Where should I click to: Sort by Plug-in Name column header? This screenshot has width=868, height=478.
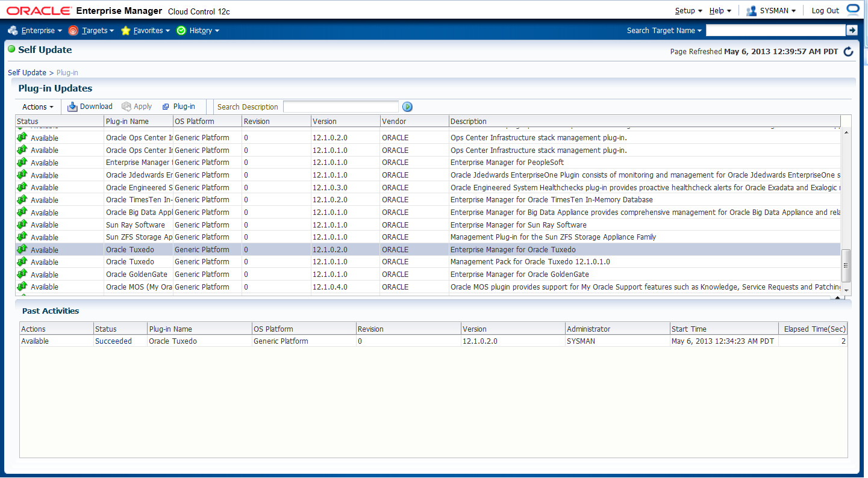pyautogui.click(x=139, y=121)
